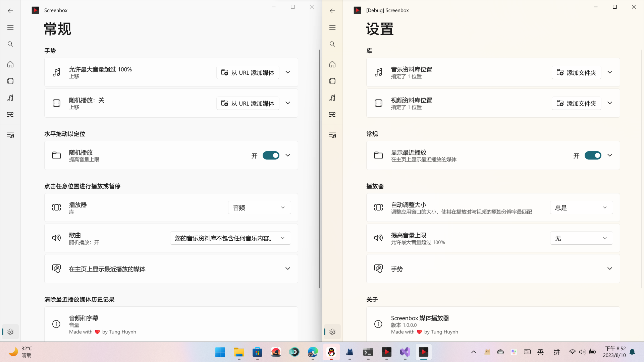Click 添加文件夹 for 视频资料库位置

point(577,103)
